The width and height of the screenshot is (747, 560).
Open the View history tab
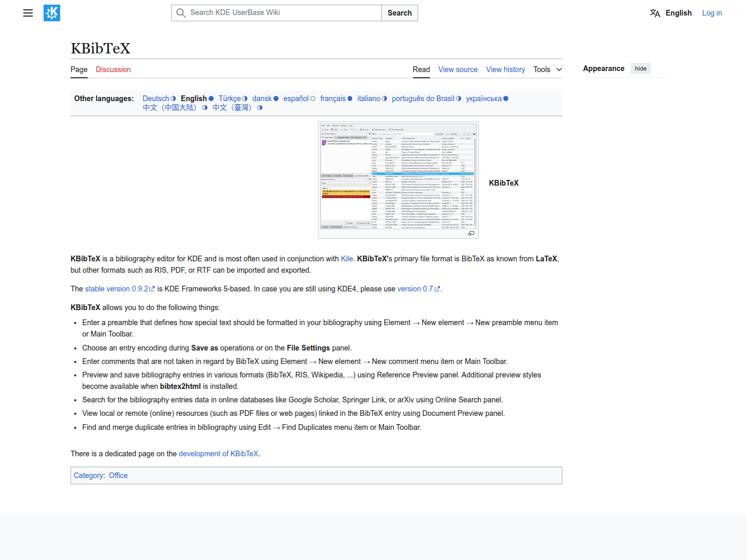click(x=505, y=69)
